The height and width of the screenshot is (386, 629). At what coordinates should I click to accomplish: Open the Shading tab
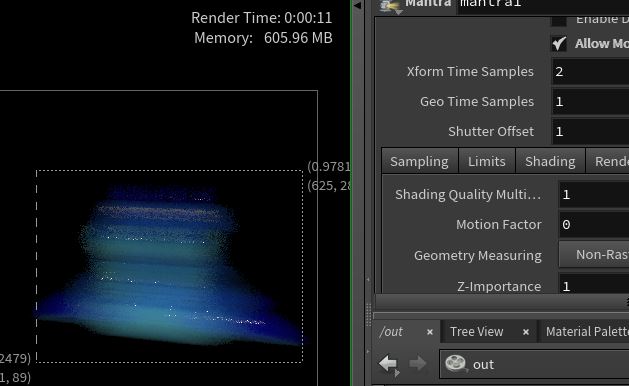pos(550,161)
